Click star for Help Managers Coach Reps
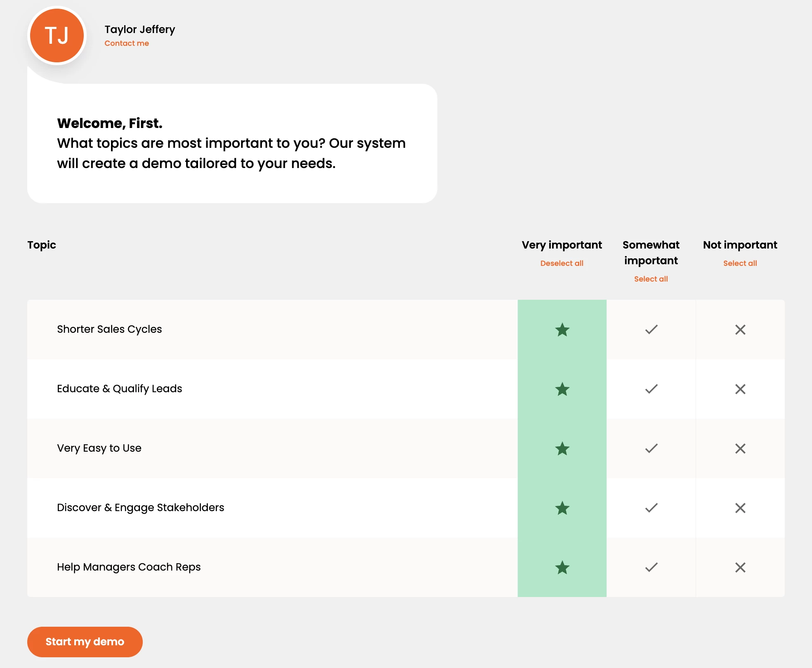Image resolution: width=812 pixels, height=668 pixels. pyautogui.click(x=562, y=567)
